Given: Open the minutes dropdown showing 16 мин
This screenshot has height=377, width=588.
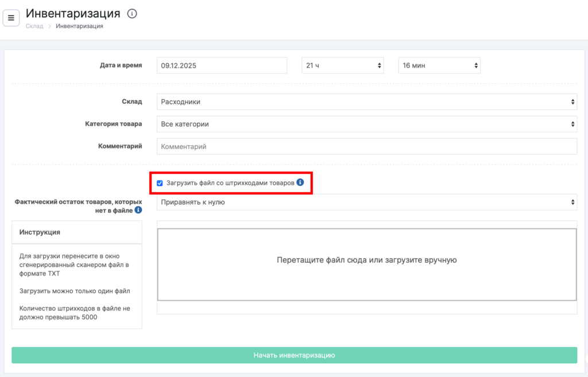Looking at the screenshot, I should [439, 65].
